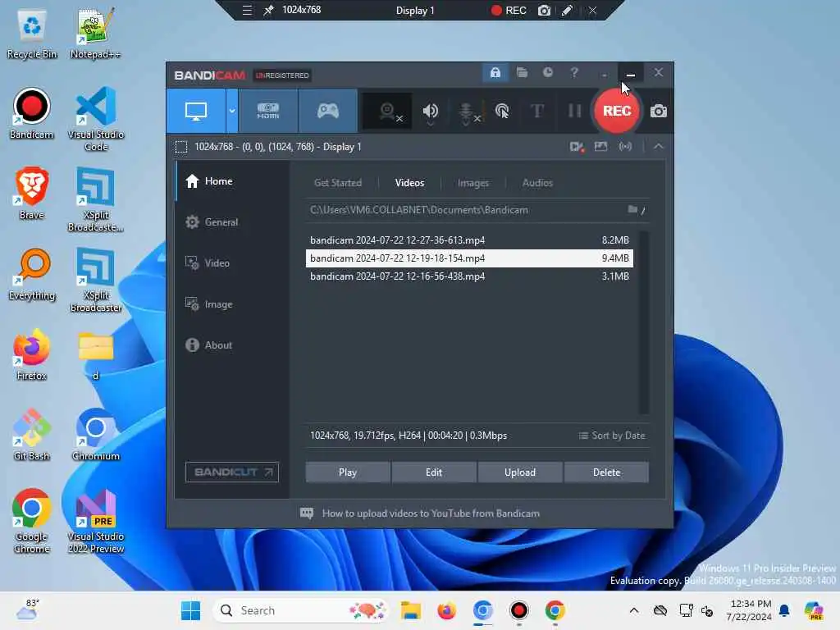Select HDMI device recording mode
Image resolution: width=840 pixels, height=630 pixels.
click(x=268, y=111)
